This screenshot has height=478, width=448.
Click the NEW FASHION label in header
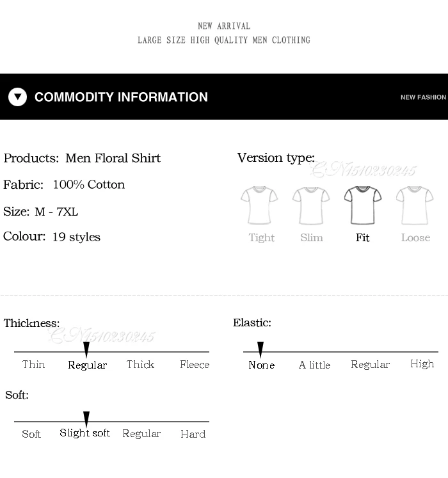423,97
